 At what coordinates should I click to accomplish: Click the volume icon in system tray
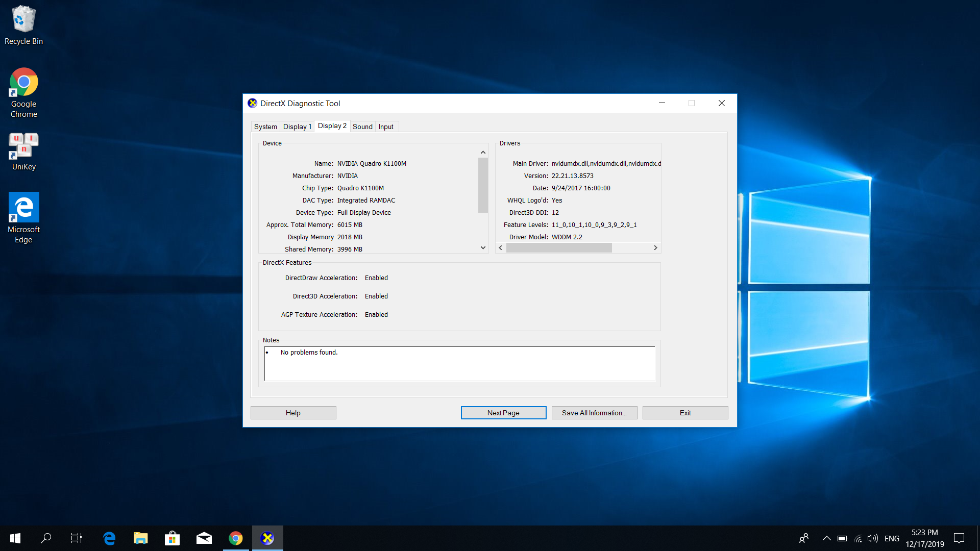872,539
